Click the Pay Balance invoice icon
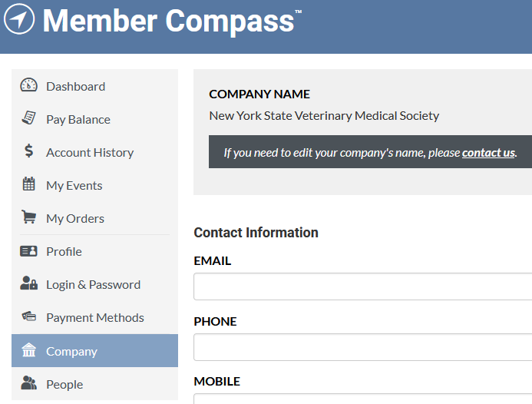Screen dimensions: 532x404 28,118
